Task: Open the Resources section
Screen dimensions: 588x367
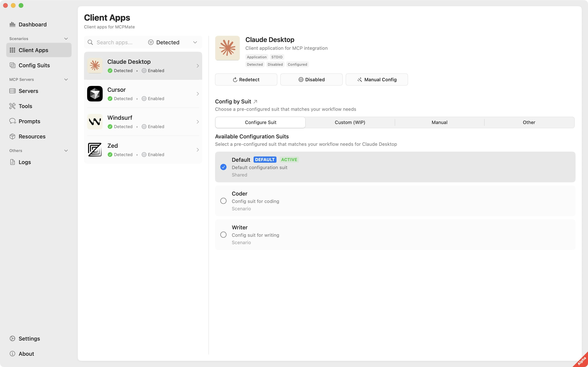Action: click(x=32, y=136)
